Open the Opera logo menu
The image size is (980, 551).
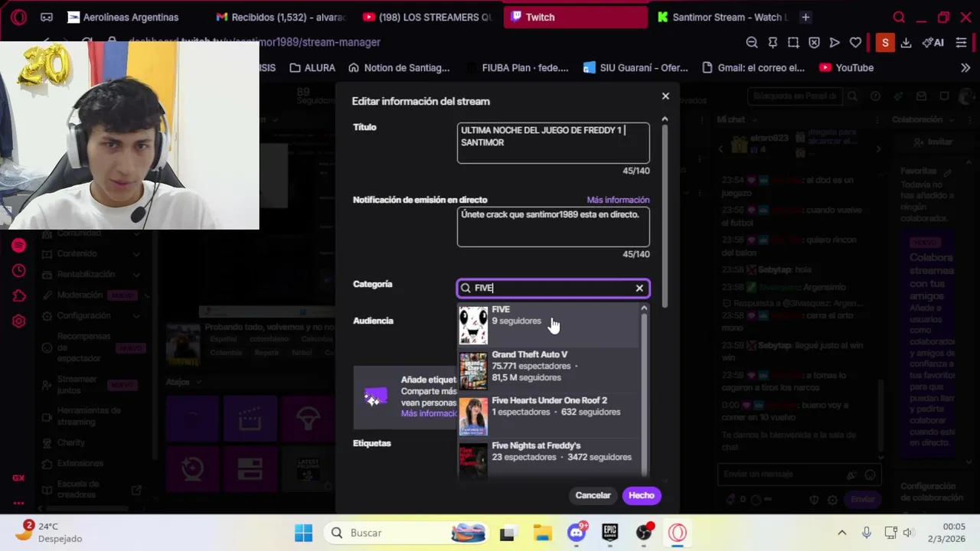tap(19, 17)
